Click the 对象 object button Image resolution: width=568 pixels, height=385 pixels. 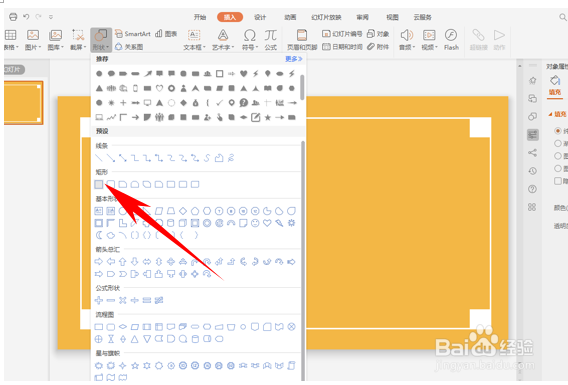(378, 34)
